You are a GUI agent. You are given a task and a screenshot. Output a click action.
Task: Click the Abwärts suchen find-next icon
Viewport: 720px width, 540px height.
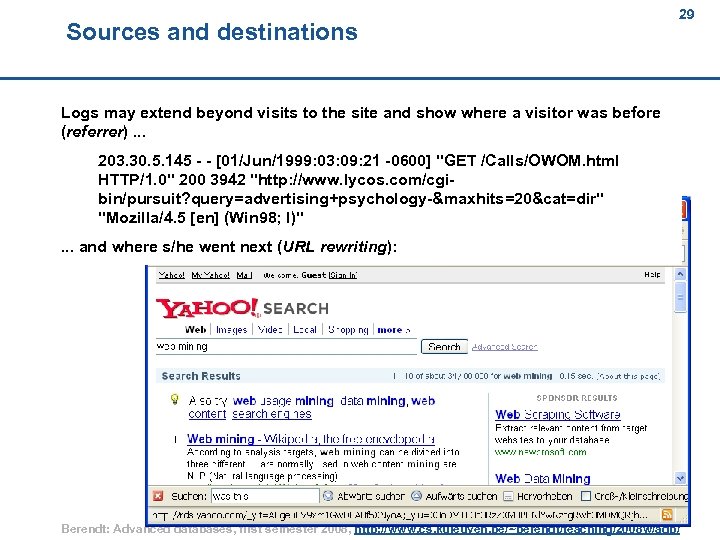328,496
